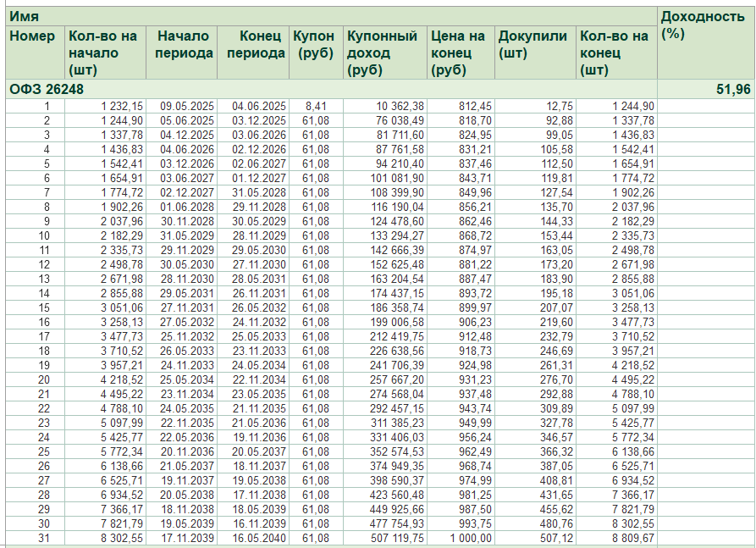This screenshot has height=548, width=756.
Task: Click the Купонный доход (руб) header
Action: pos(383,53)
